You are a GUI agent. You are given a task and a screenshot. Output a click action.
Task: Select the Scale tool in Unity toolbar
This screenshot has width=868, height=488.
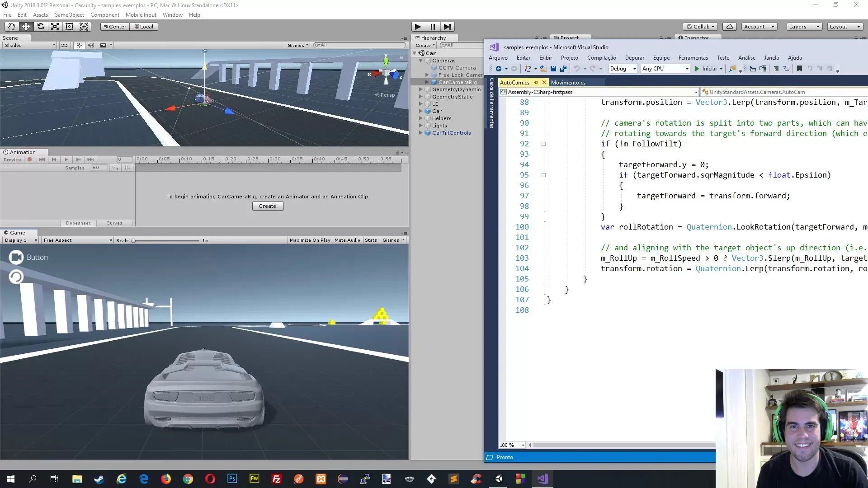[55, 27]
